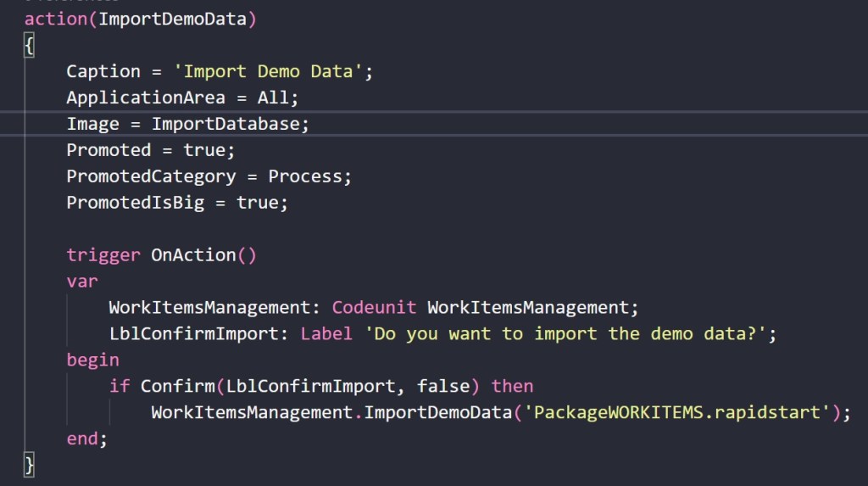This screenshot has height=486, width=868.
Task: Select the ImportDatabase image value
Action: click(225, 124)
